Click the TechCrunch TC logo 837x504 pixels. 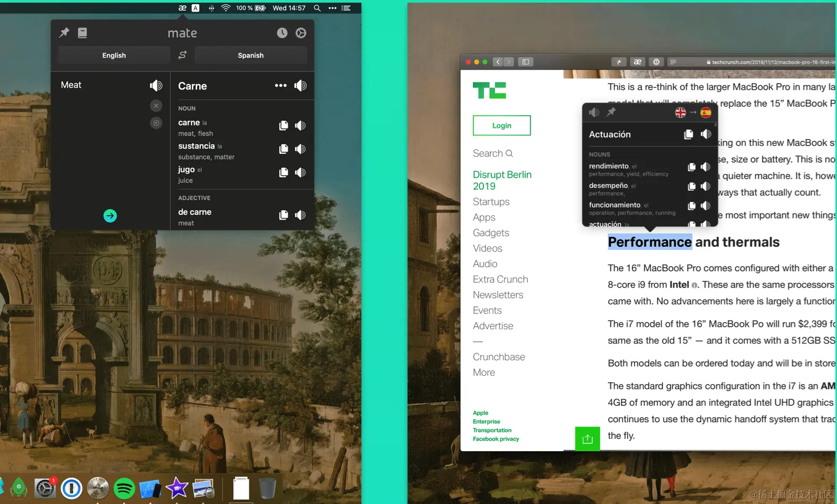coord(490,90)
